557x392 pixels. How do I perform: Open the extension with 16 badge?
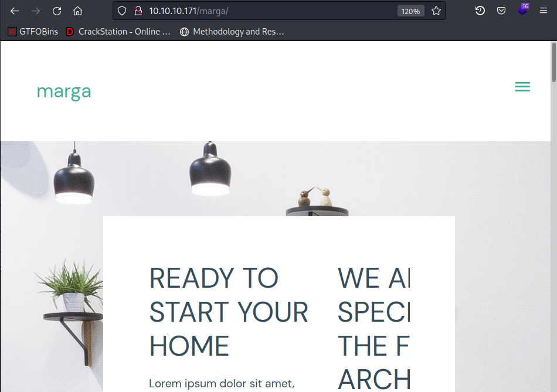coord(523,9)
